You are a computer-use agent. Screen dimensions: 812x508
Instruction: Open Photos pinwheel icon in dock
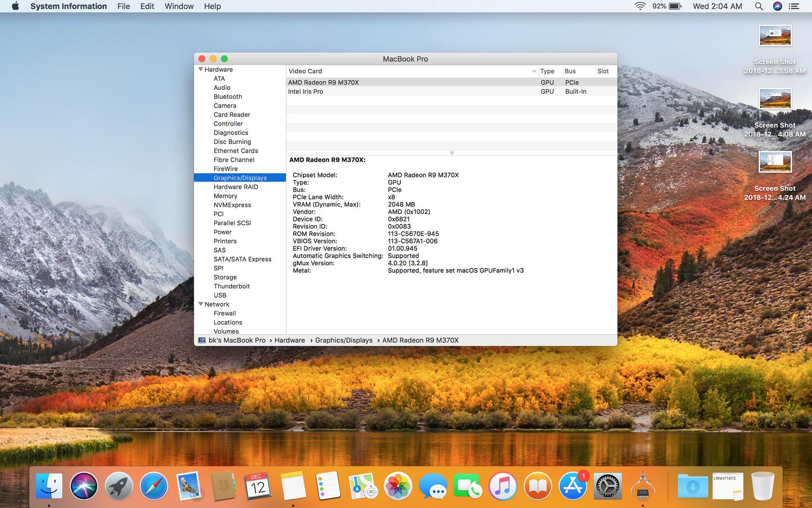click(398, 486)
